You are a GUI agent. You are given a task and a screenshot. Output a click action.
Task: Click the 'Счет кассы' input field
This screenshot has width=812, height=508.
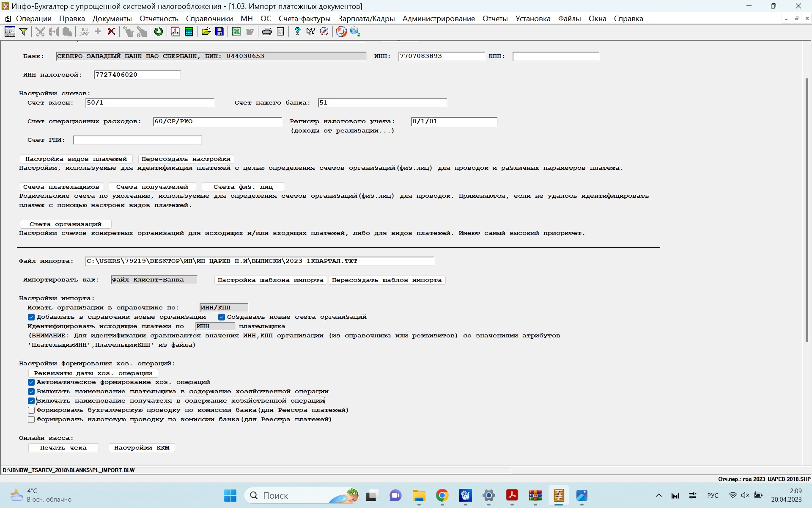pyautogui.click(x=150, y=103)
